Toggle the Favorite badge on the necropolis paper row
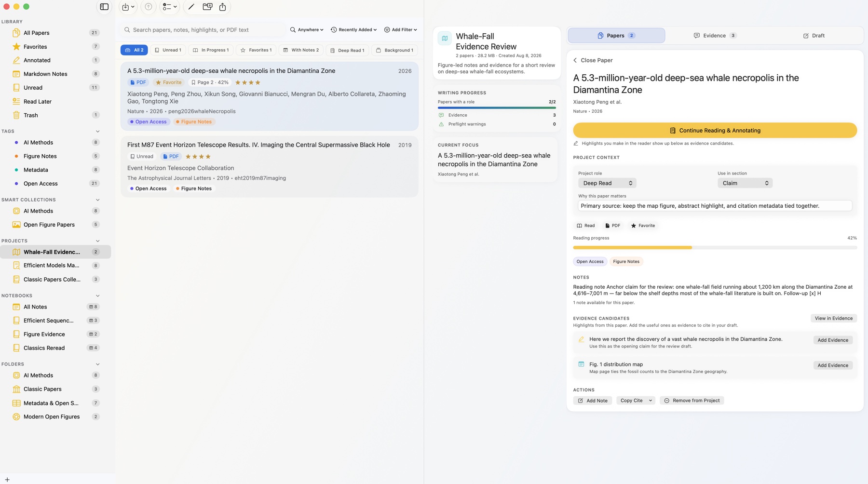Image resolution: width=868 pixels, height=484 pixels. coord(169,82)
